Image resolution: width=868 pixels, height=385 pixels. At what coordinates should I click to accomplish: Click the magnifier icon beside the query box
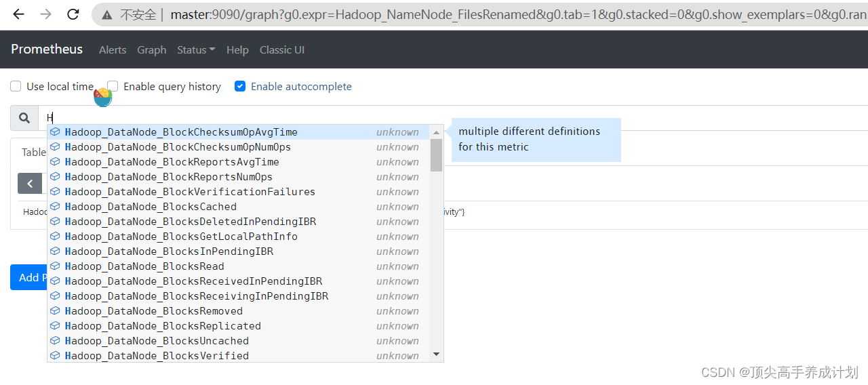pyautogui.click(x=24, y=118)
